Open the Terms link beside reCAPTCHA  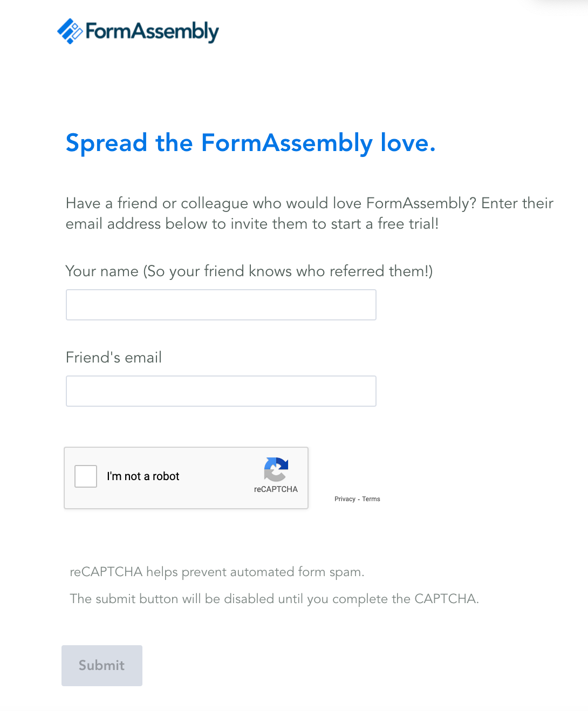click(x=371, y=499)
